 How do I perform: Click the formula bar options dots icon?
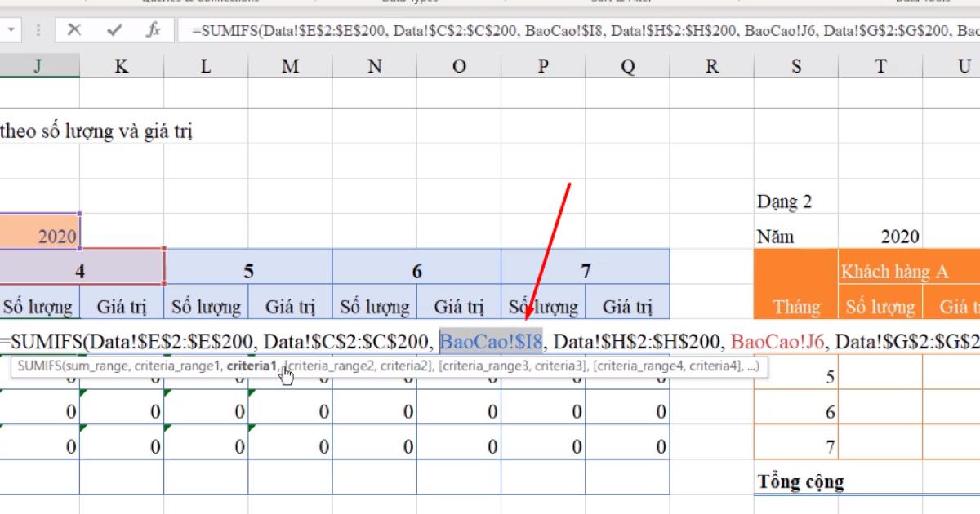click(x=38, y=31)
